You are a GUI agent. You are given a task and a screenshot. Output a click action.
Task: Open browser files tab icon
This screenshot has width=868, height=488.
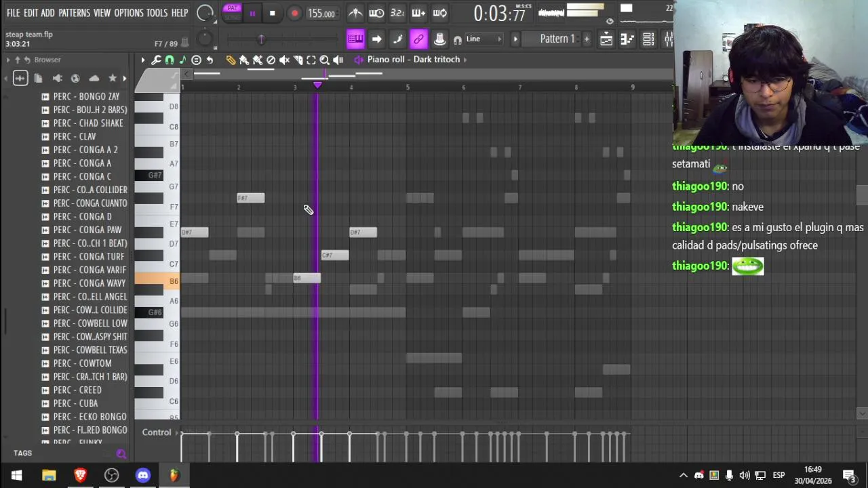click(38, 79)
